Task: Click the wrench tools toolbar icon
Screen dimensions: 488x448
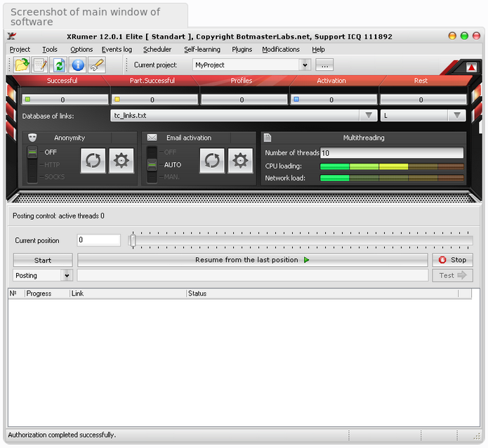Action: [97, 65]
